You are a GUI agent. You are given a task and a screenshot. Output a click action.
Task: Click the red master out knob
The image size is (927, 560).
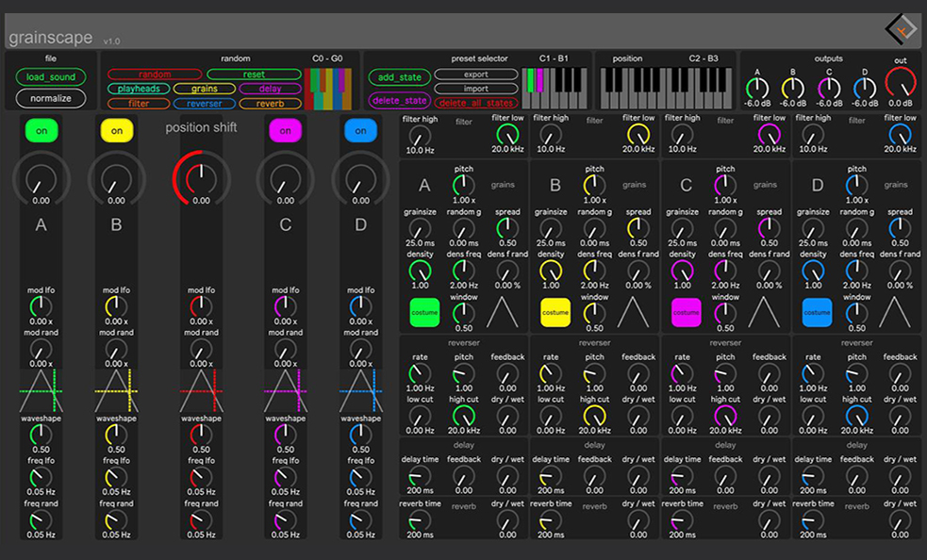(x=901, y=84)
